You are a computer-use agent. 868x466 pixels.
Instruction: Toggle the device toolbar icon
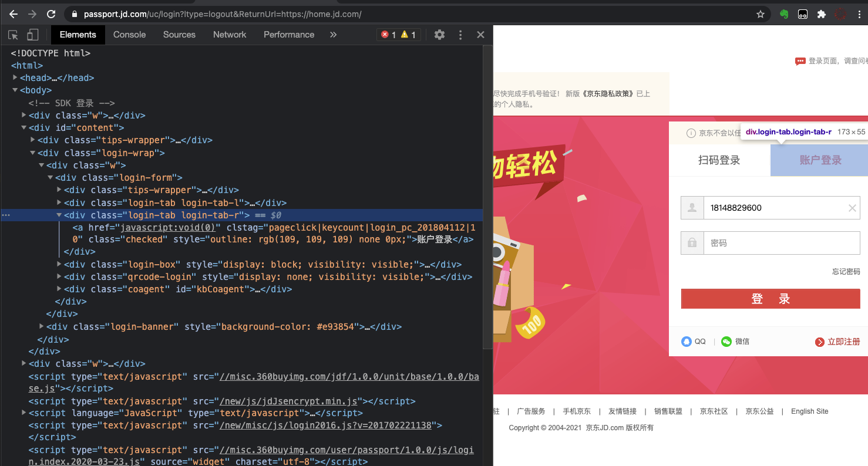[x=33, y=35]
